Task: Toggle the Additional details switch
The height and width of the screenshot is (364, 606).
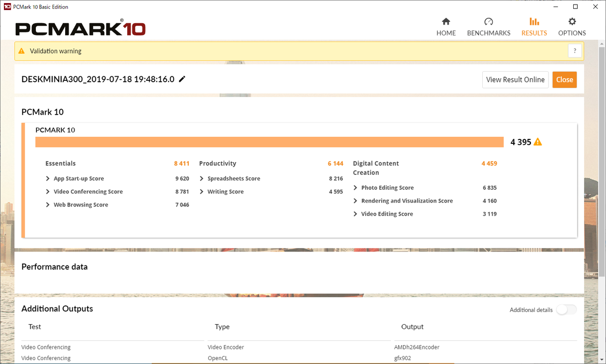Action: (566, 310)
